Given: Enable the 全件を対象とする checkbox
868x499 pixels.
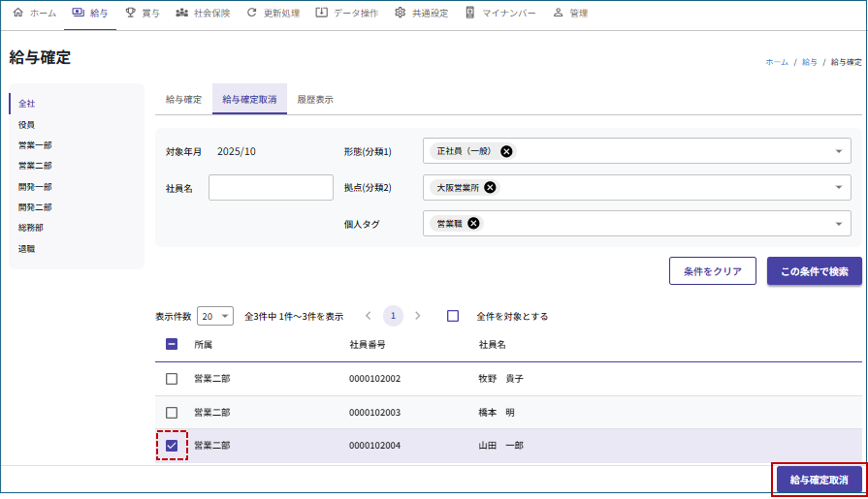Looking at the screenshot, I should click(453, 316).
